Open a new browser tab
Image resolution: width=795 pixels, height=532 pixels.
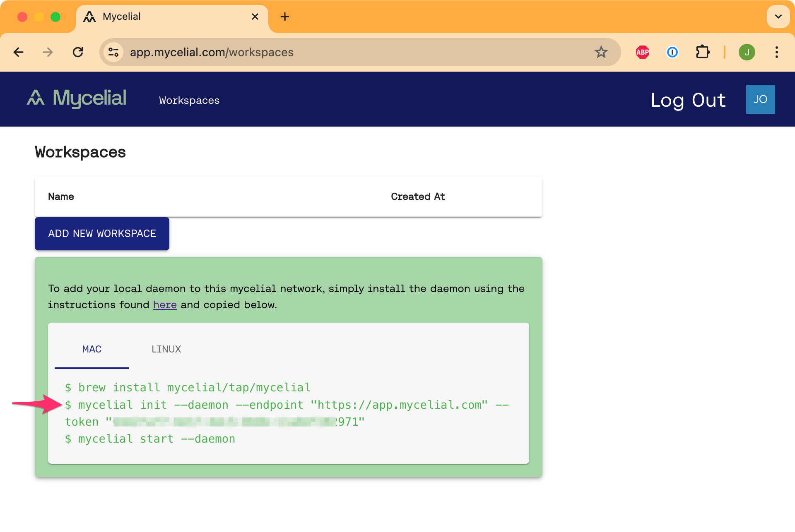pos(284,17)
